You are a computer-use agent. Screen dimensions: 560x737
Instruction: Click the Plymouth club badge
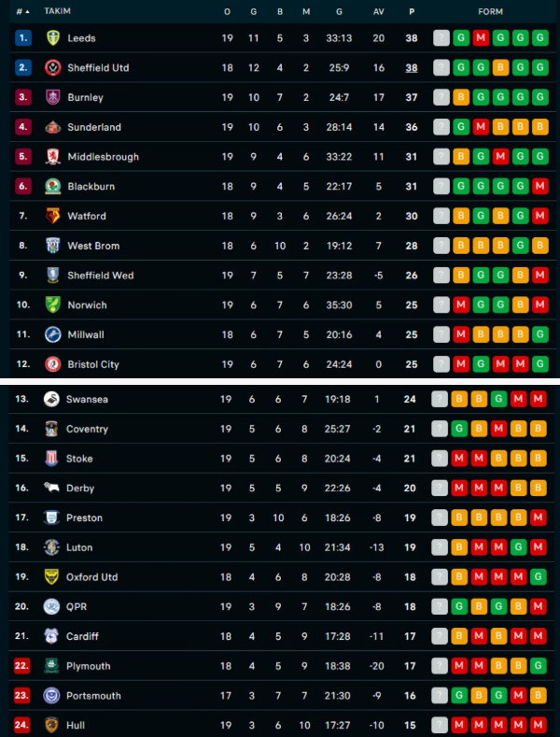(x=51, y=666)
